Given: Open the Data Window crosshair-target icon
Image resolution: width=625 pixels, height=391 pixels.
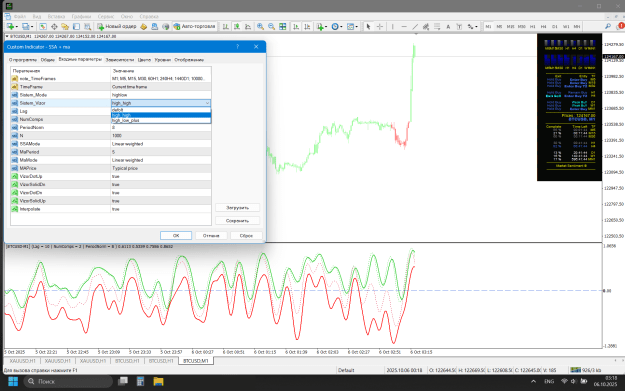Looking at the screenshot, I should click(54, 26).
